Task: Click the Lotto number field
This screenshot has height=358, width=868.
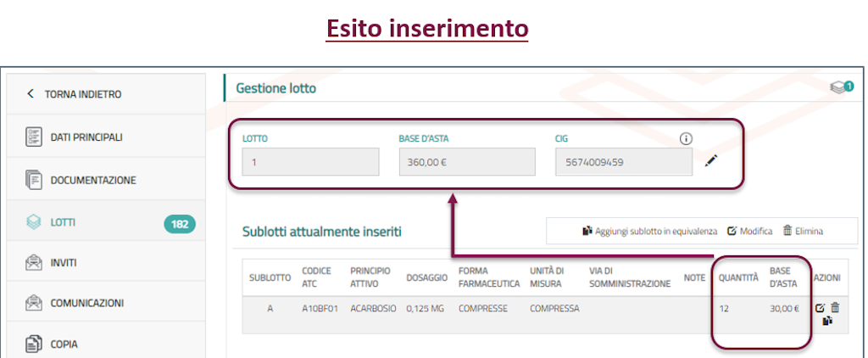Action: (310, 162)
